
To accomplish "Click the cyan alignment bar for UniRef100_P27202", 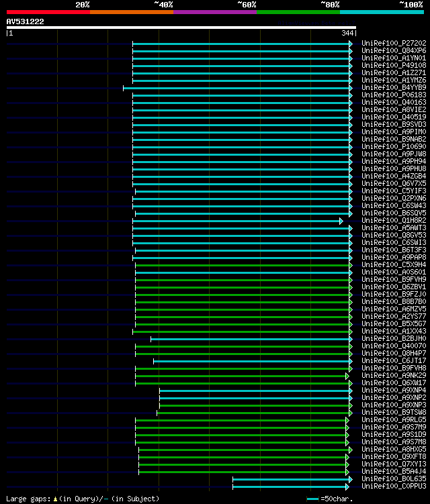I will point(243,44).
